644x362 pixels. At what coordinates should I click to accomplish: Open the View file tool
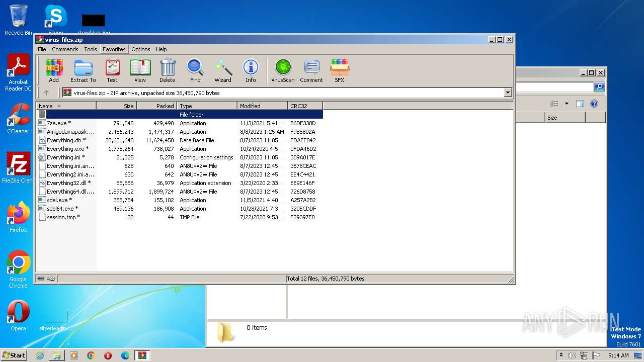(140, 71)
